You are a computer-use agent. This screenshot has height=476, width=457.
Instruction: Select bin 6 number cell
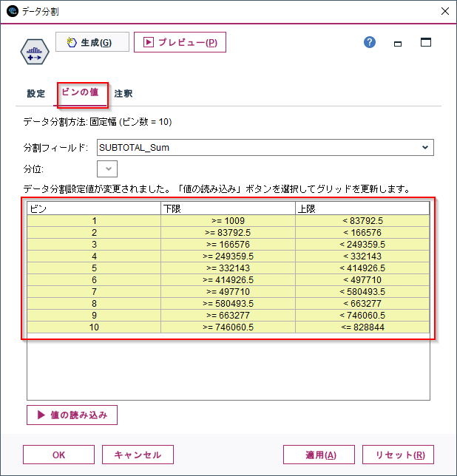94,280
